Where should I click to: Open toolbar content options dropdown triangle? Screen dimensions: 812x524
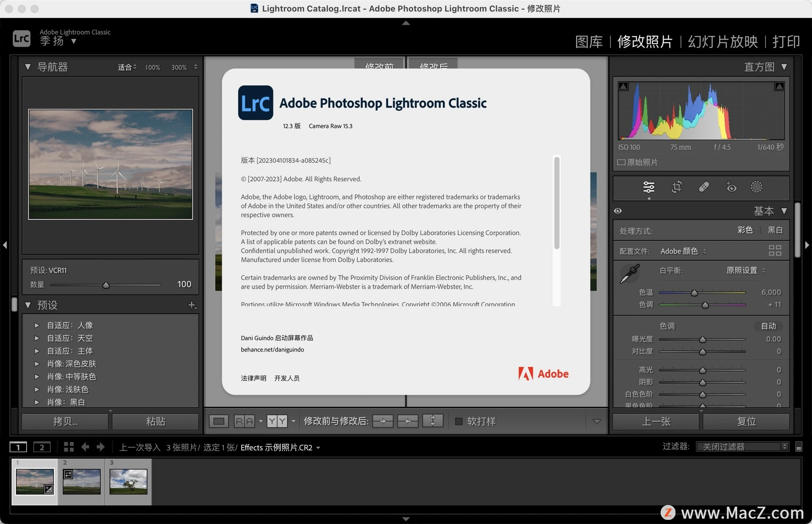[x=597, y=421]
